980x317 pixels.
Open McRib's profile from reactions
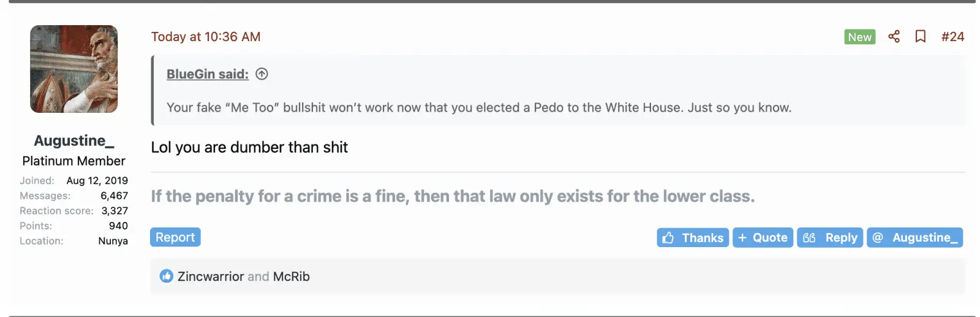(291, 277)
